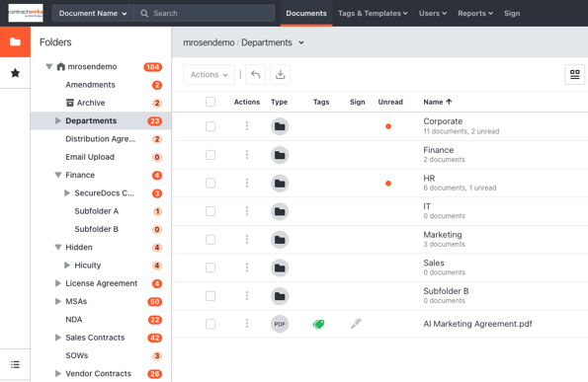Check the IT row checkbox
The height and width of the screenshot is (382, 588).
click(x=210, y=211)
